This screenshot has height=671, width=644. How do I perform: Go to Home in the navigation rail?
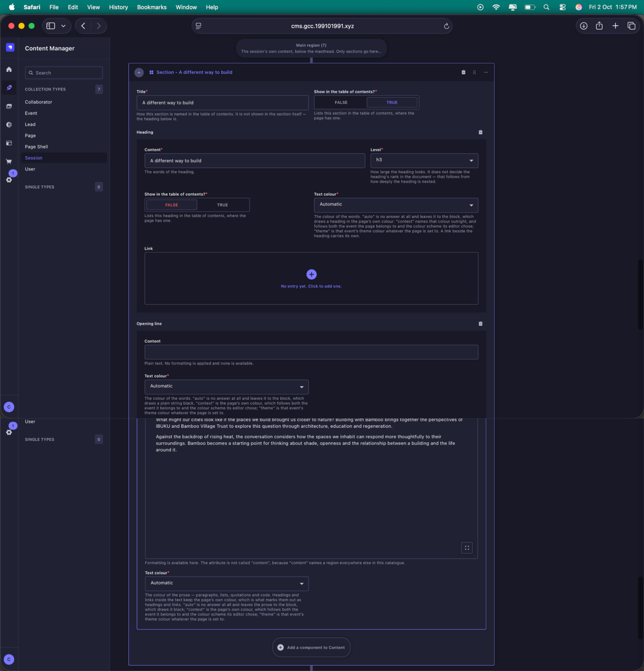pos(9,69)
